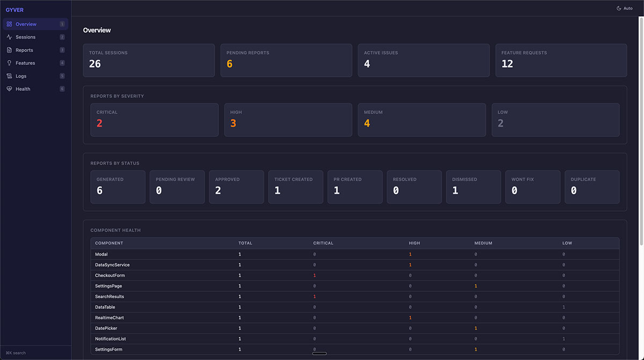Click the Feature Requests card
The image size is (644, 360).
click(x=561, y=60)
